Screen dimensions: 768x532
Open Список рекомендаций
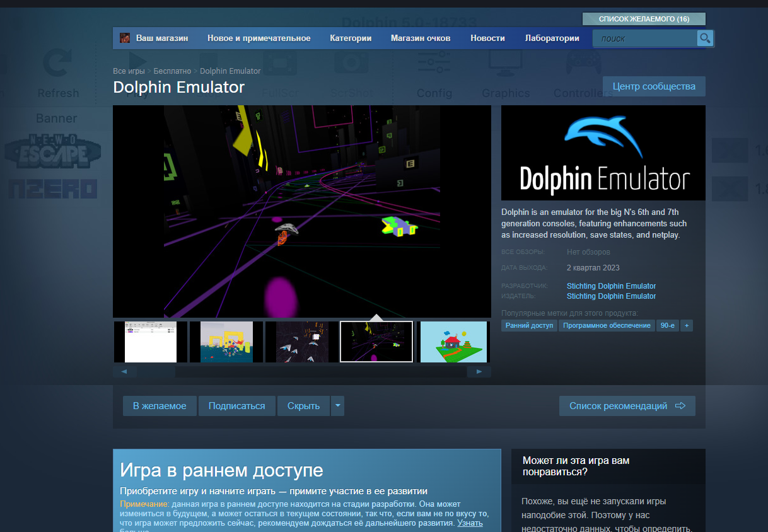tap(627, 406)
